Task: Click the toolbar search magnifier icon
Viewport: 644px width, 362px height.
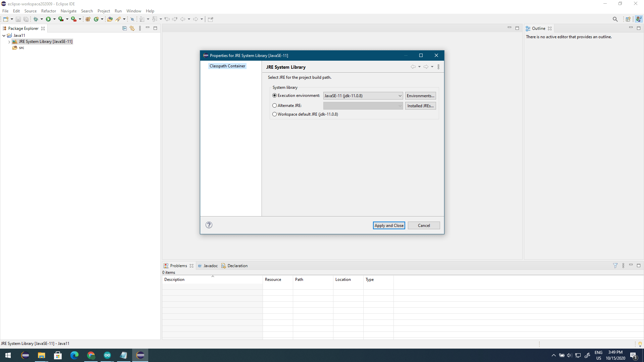Action: point(615,19)
